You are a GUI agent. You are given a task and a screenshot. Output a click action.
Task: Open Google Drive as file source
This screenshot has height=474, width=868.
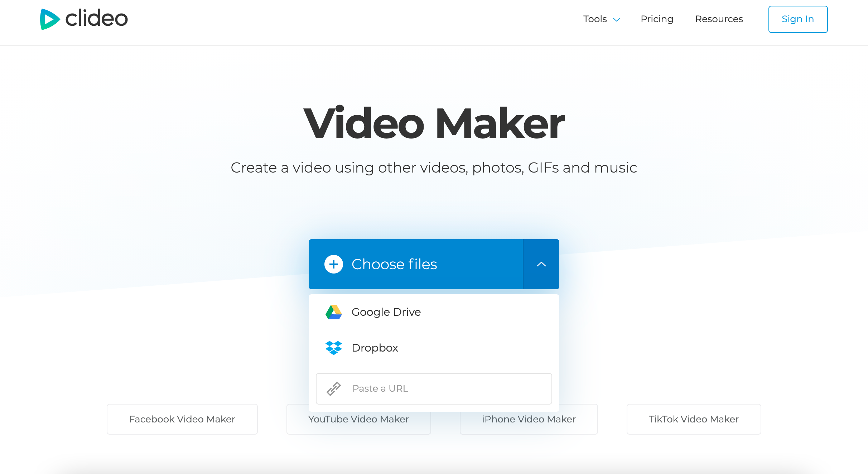point(386,312)
